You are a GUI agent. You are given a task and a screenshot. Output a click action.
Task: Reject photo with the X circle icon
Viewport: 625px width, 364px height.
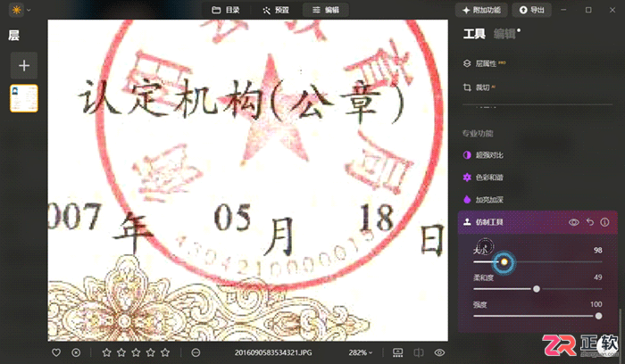76,352
